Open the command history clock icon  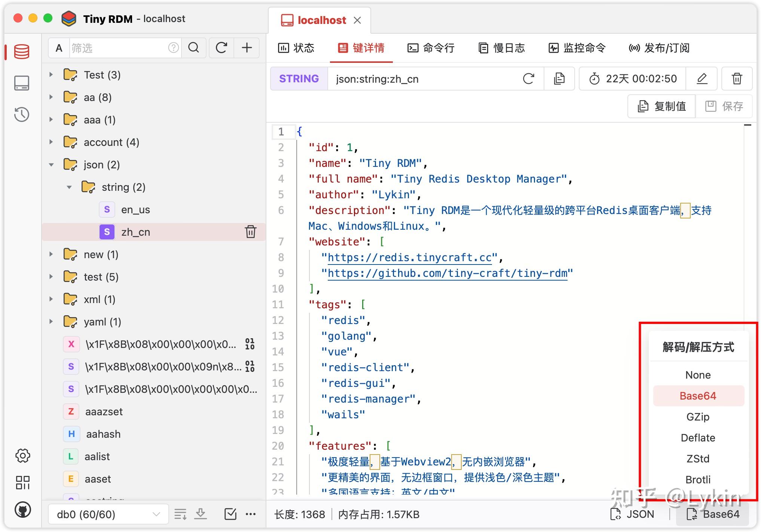coord(22,114)
